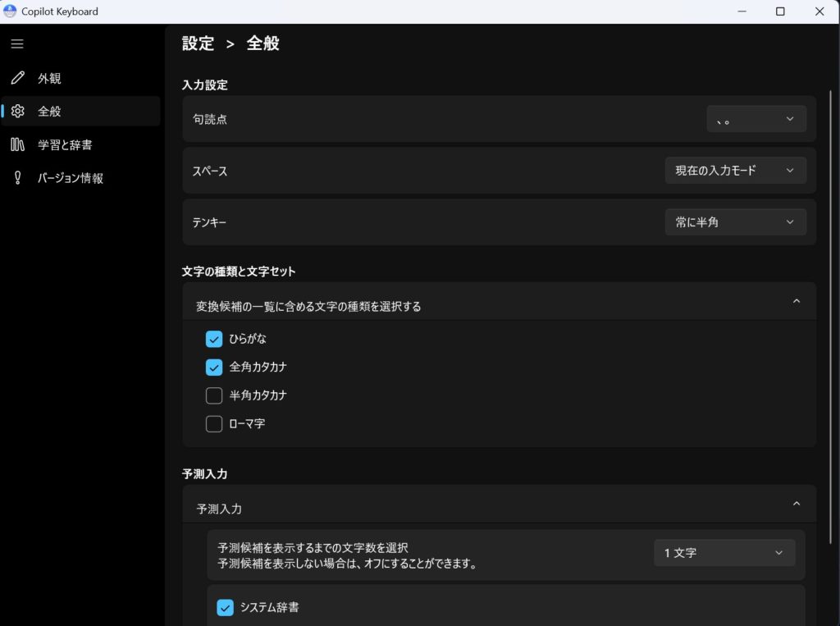Select the 外観 (Appearance) pencil icon
This screenshot has height=626, width=840.
(x=17, y=78)
